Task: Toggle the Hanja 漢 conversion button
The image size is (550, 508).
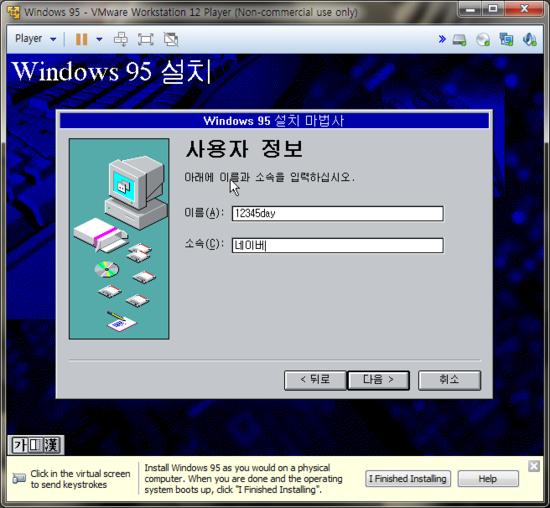Action: [52, 445]
